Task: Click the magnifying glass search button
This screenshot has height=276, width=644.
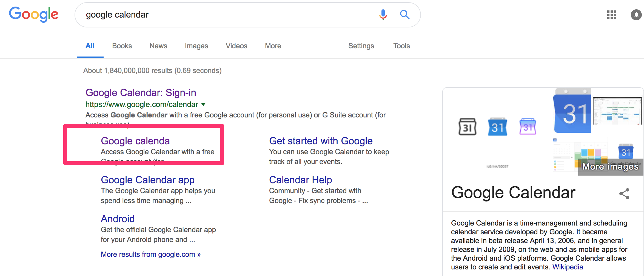Action: (x=404, y=15)
